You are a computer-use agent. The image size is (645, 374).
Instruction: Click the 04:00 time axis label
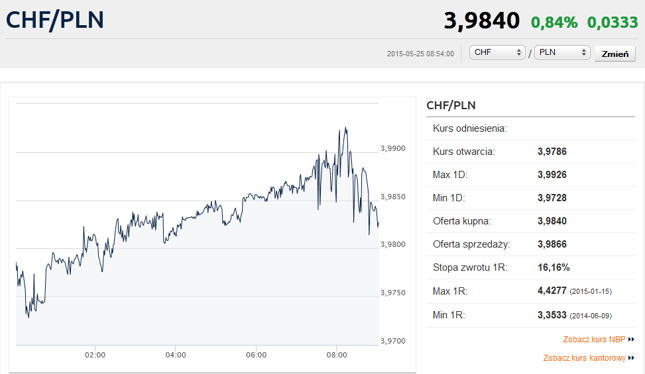tap(176, 355)
